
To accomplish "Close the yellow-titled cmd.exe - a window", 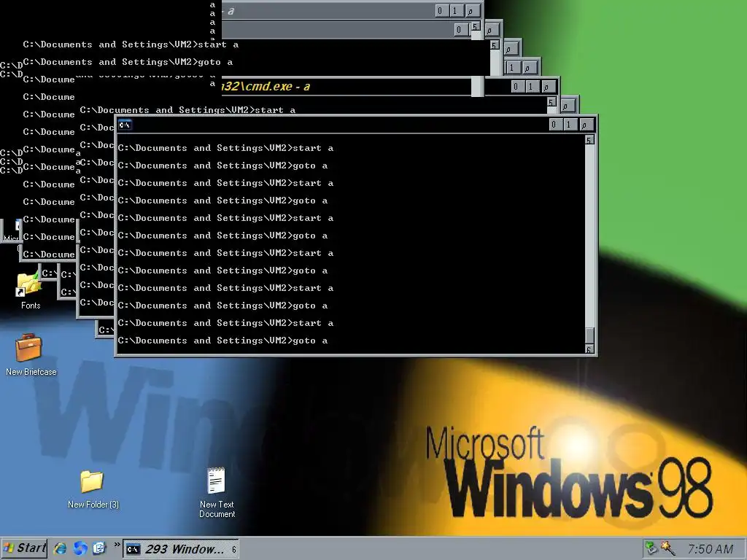I will (547, 87).
